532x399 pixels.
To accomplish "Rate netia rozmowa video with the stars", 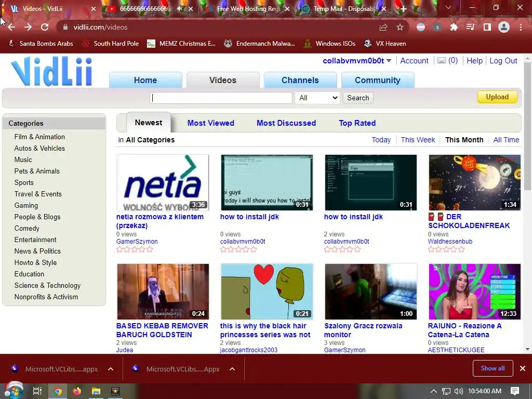I will 135,249.
